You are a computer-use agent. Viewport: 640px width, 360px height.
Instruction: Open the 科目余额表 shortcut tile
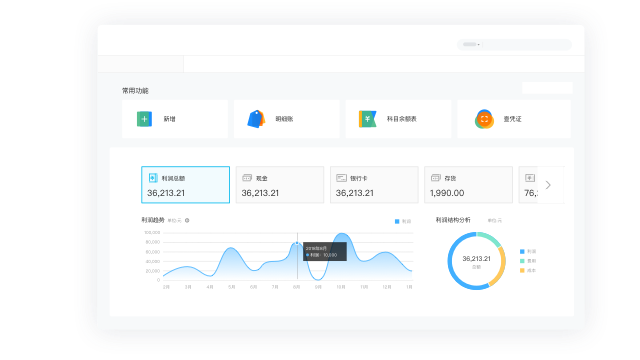(x=398, y=119)
